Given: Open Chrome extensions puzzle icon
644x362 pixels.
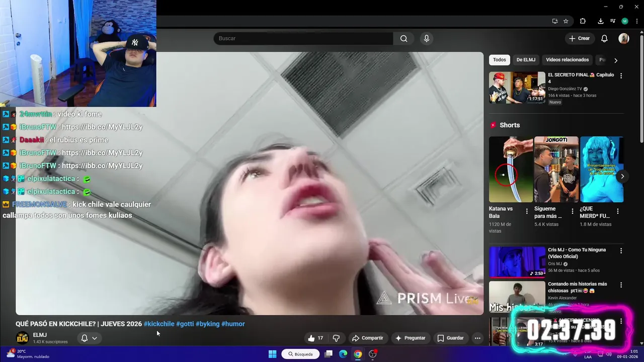Looking at the screenshot, I should coord(583,21).
